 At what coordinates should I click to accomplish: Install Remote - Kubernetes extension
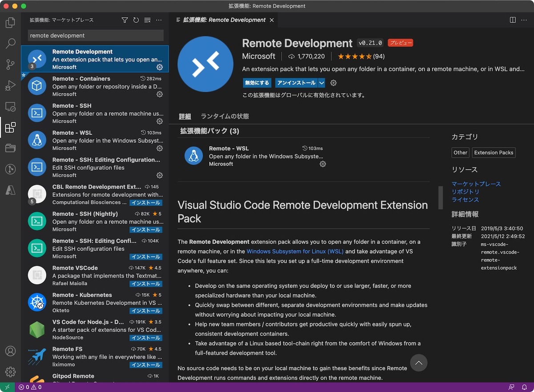click(146, 311)
